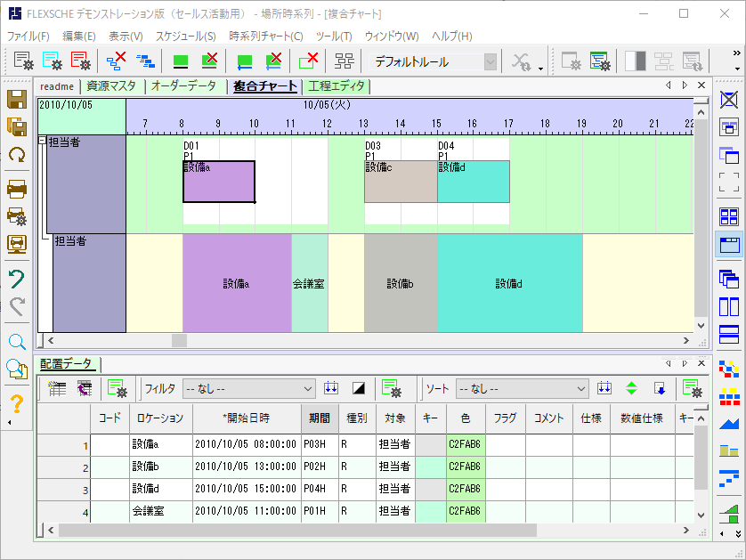Click the Print icon in left sidebar

(x=16, y=188)
